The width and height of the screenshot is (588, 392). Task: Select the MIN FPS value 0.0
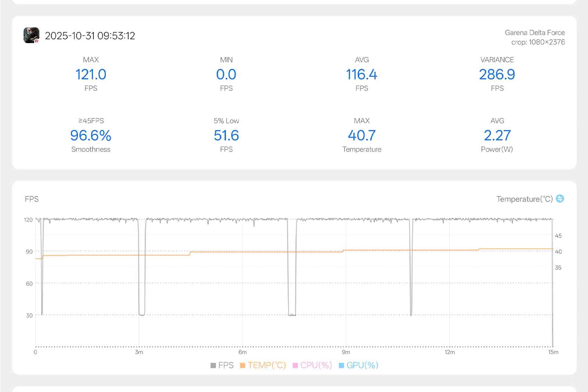(226, 75)
